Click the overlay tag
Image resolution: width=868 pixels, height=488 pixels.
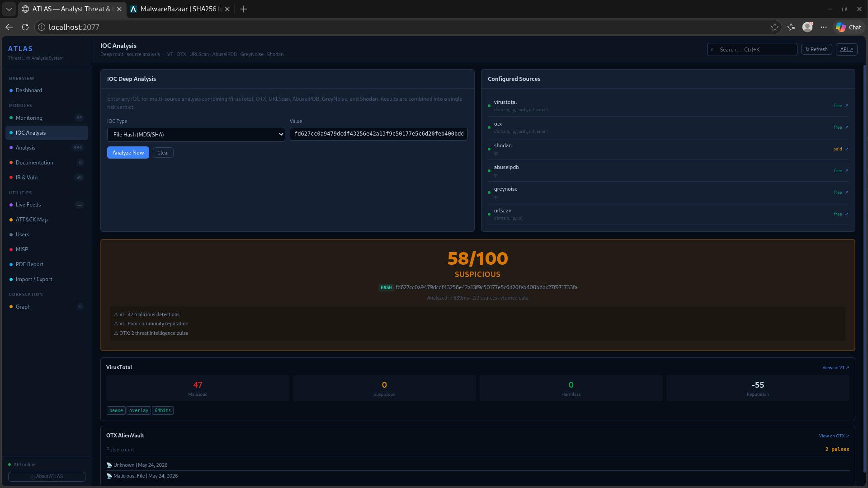[139, 411]
